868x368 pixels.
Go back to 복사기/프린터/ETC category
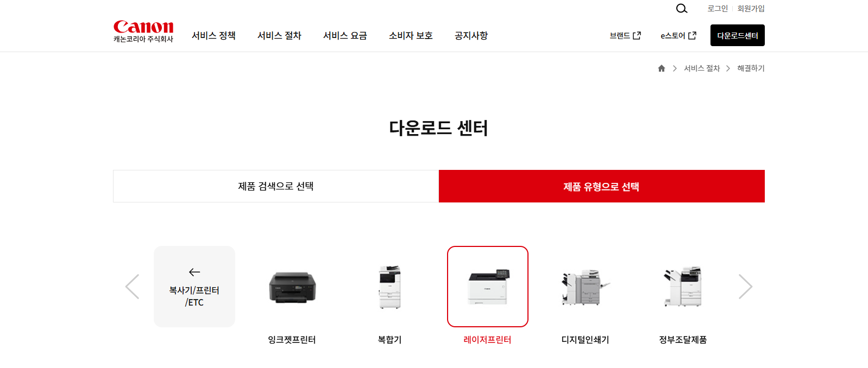(194, 287)
